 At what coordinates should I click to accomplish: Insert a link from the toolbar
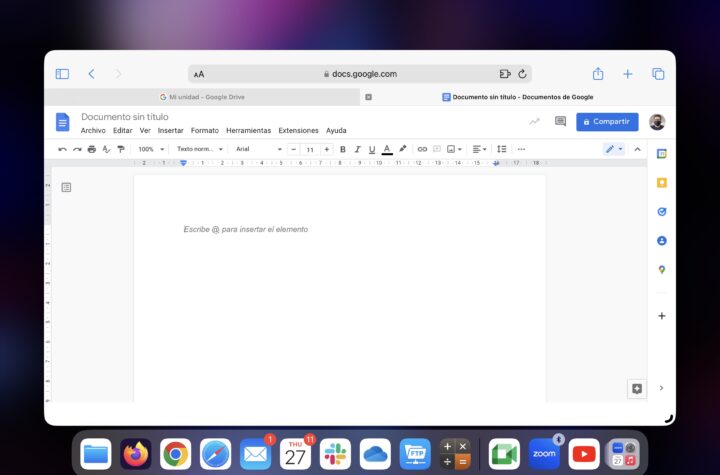click(x=422, y=149)
